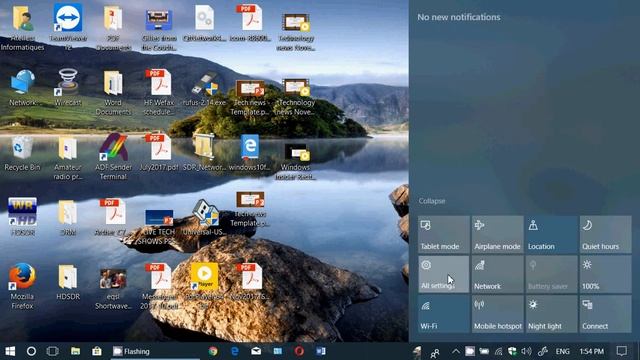Open the Atelier Informatiques folder icon
640x360 pixels.
click(22, 28)
